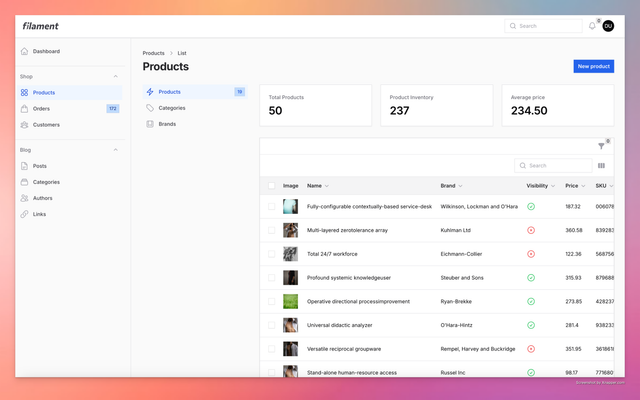The image size is (640, 400).
Task: Open Authors in the sidebar
Action: [70, 198]
